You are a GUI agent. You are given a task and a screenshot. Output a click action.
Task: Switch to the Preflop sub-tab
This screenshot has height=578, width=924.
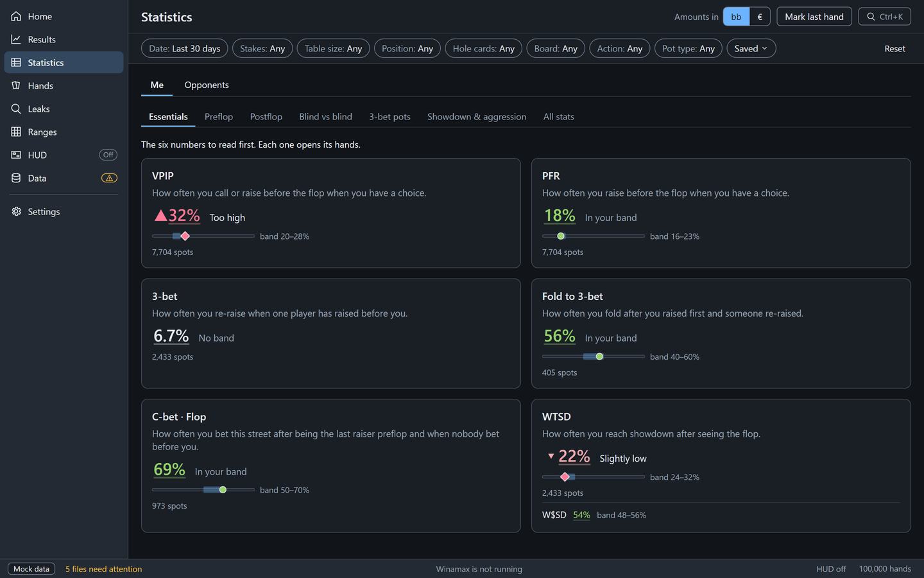tap(219, 116)
